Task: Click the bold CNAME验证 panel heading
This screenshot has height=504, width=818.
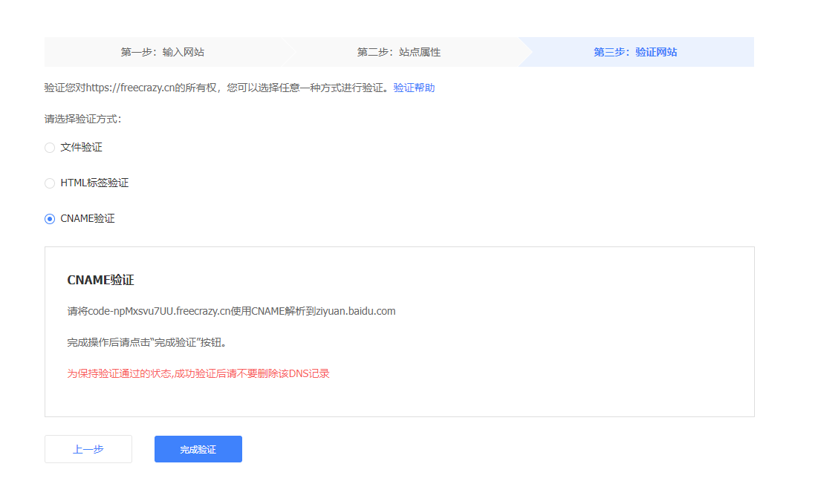Action: [x=100, y=281]
